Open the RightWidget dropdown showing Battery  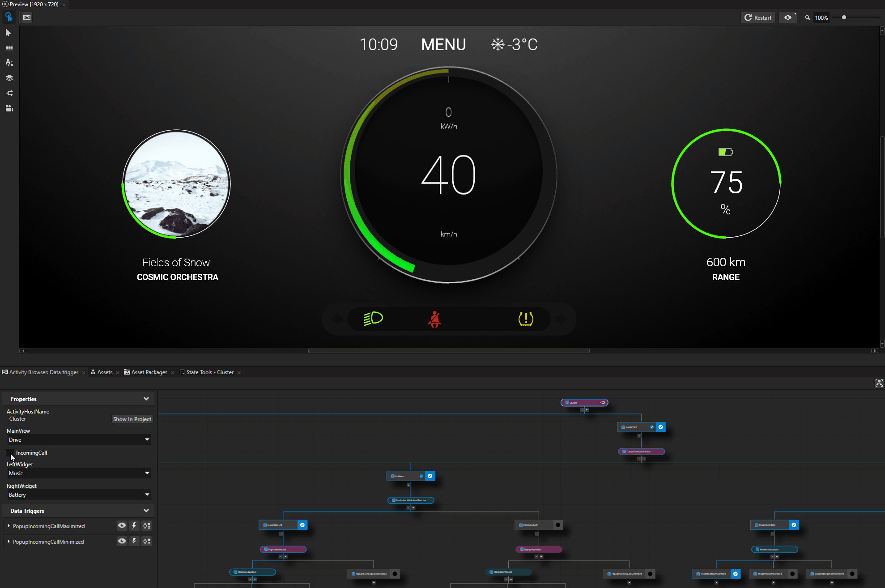(x=79, y=495)
